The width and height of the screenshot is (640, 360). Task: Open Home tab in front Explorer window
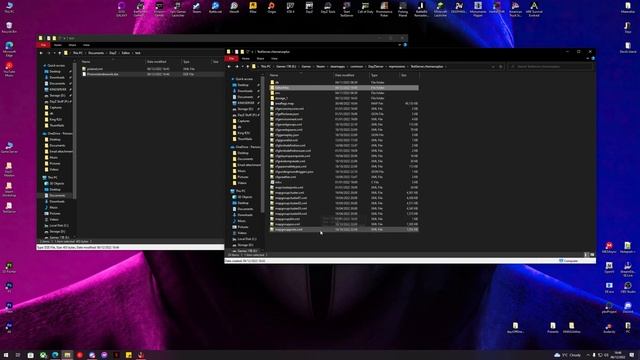246,59
